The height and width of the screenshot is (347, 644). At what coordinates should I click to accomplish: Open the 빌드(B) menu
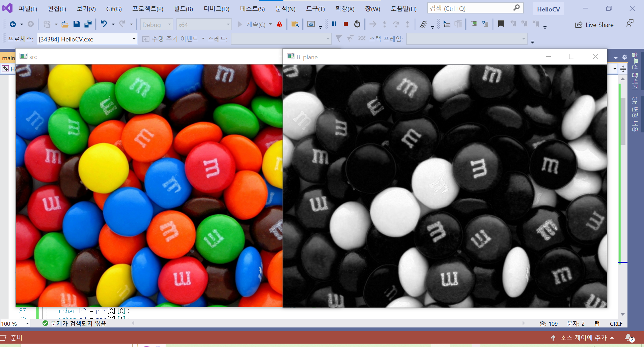click(x=184, y=9)
